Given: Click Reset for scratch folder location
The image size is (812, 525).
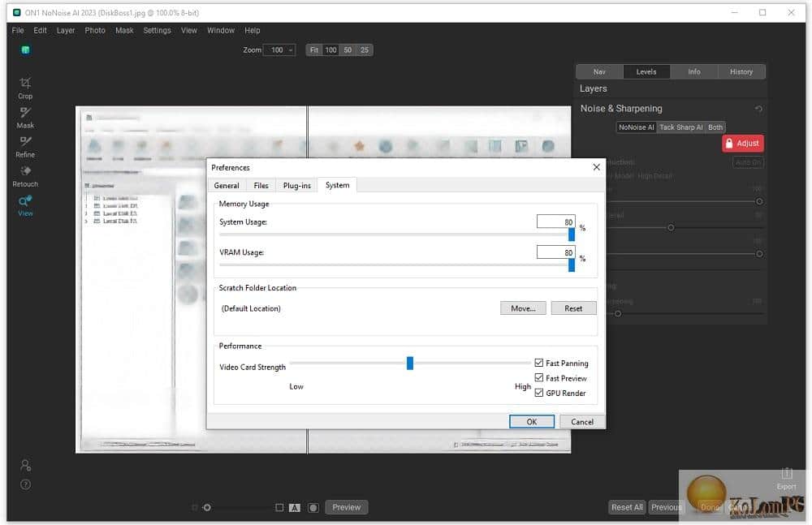Looking at the screenshot, I should tap(573, 308).
